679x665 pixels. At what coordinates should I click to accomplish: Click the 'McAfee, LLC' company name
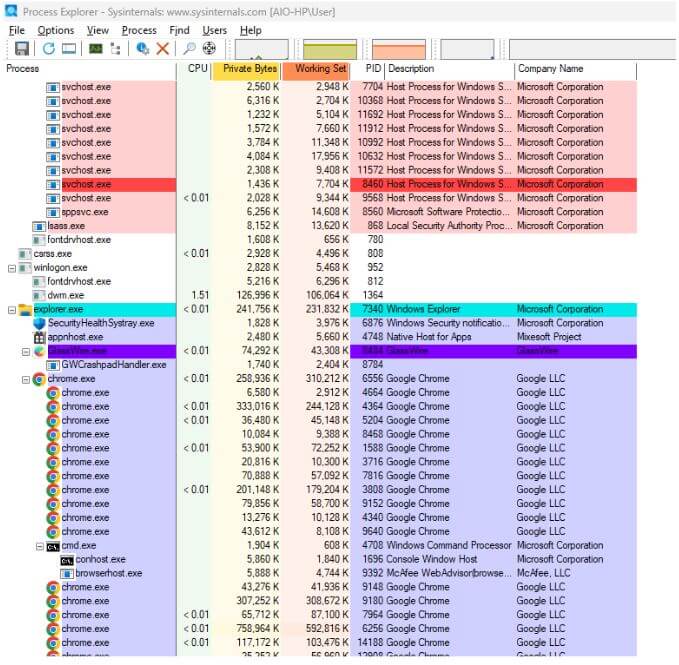coord(543,574)
